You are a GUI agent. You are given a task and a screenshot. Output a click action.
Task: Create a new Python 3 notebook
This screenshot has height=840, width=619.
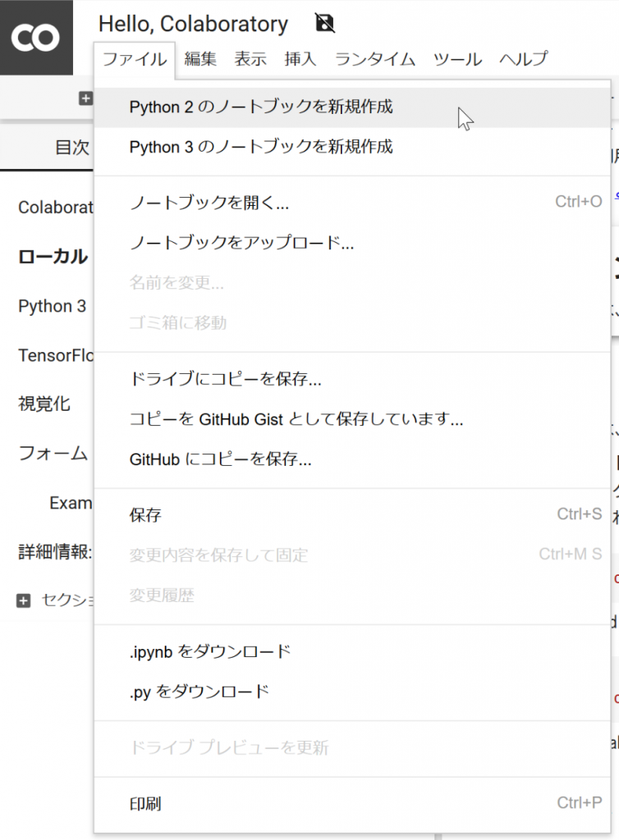pyautogui.click(x=261, y=148)
